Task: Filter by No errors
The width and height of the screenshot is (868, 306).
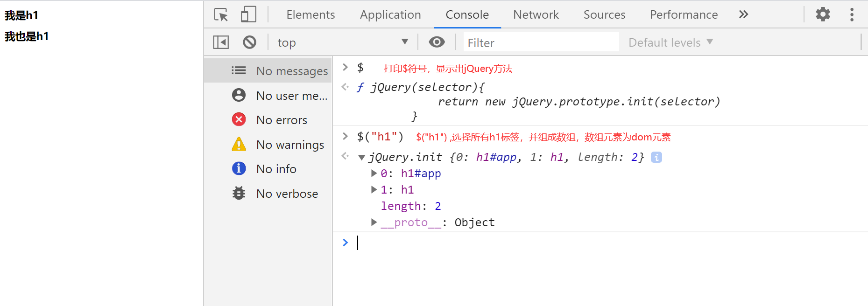Action: pyautogui.click(x=268, y=120)
